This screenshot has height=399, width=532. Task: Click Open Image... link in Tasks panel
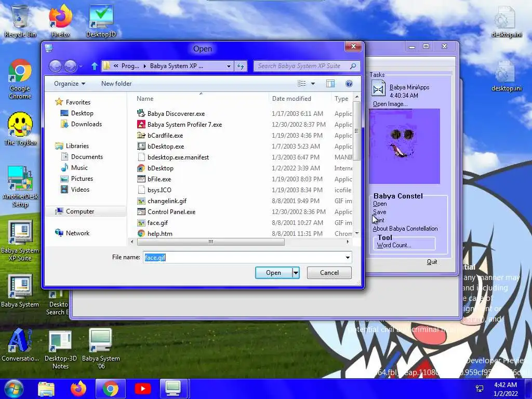coord(390,104)
